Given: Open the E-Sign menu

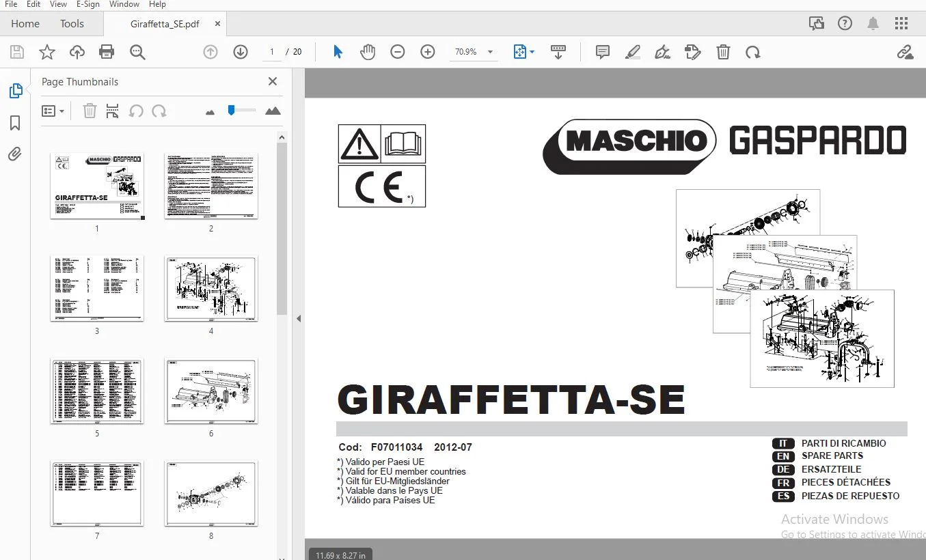Looking at the screenshot, I should (87, 4).
